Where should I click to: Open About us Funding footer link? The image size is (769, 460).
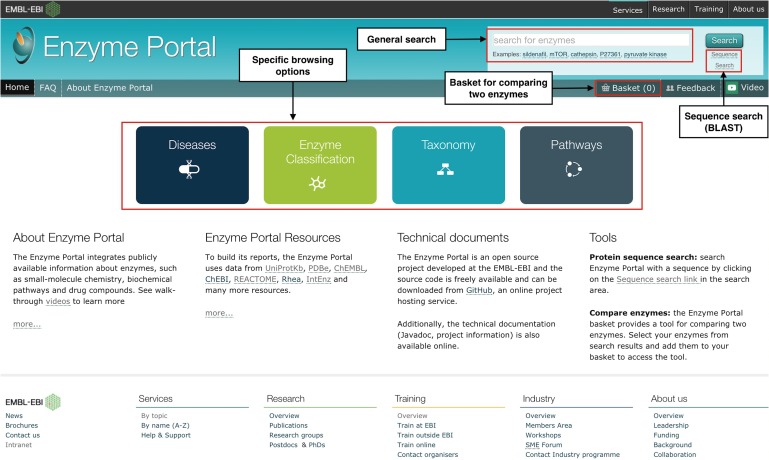click(666, 435)
